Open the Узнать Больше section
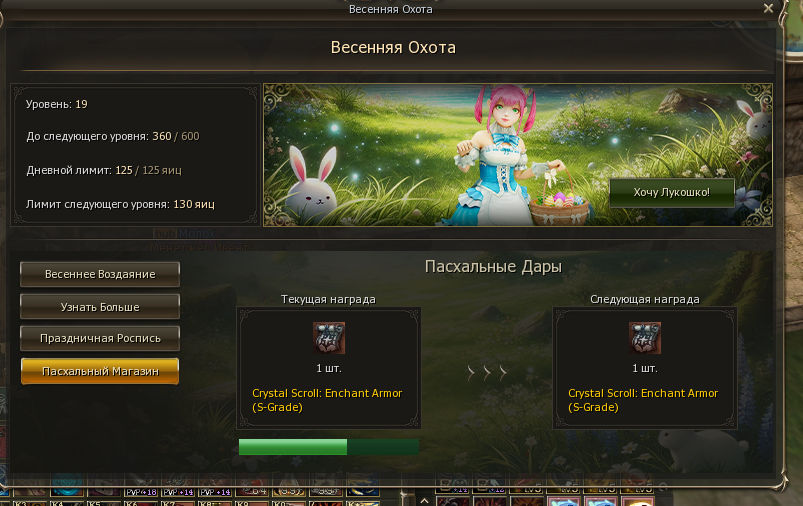The height and width of the screenshot is (506, 803). tap(100, 307)
